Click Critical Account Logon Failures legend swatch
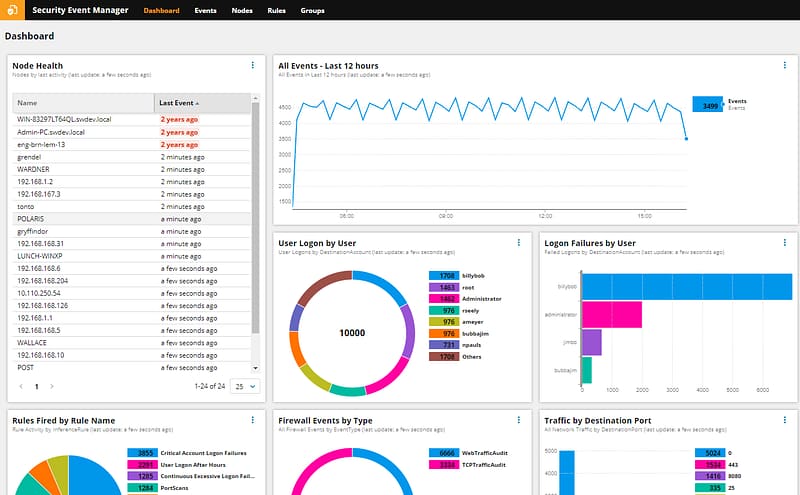800x495 pixels. click(x=142, y=453)
